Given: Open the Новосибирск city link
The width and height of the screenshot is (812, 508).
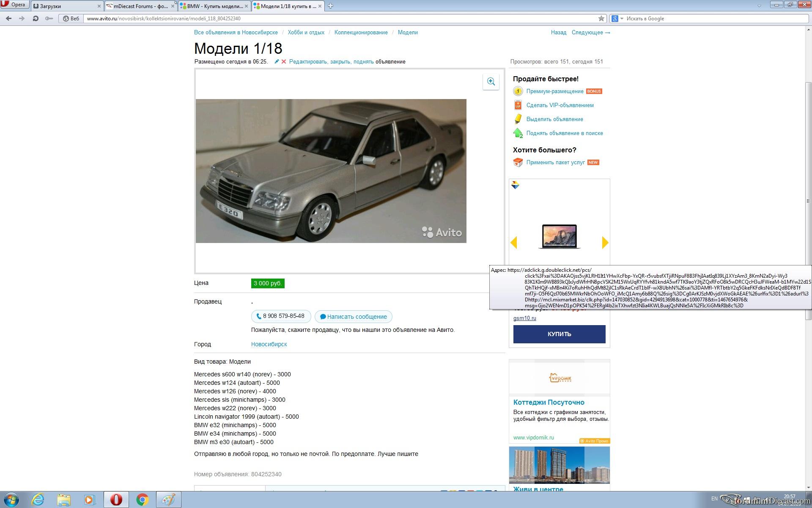Looking at the screenshot, I should pos(269,345).
